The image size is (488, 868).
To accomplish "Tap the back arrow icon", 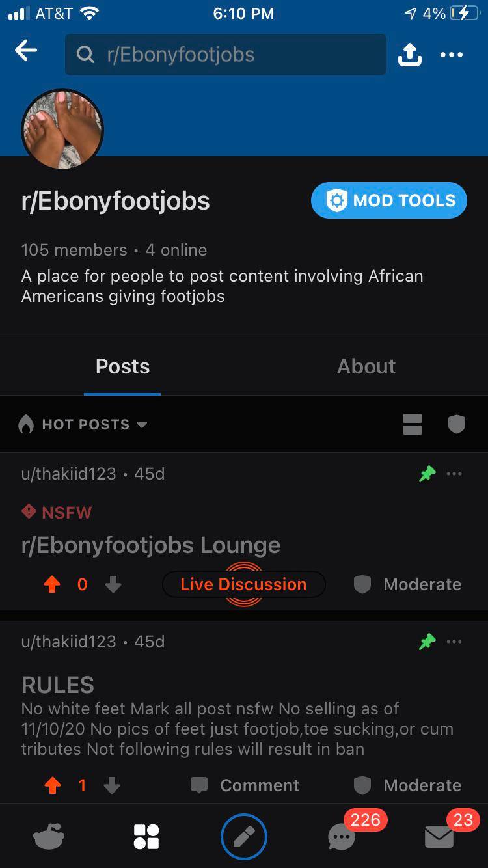I will pyautogui.click(x=26, y=51).
